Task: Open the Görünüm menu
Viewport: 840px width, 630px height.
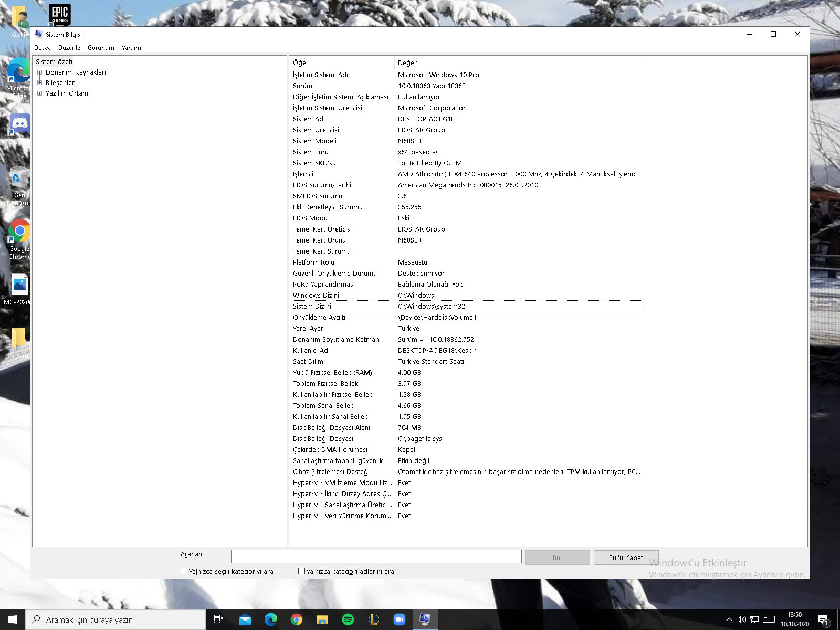Action: tap(101, 48)
